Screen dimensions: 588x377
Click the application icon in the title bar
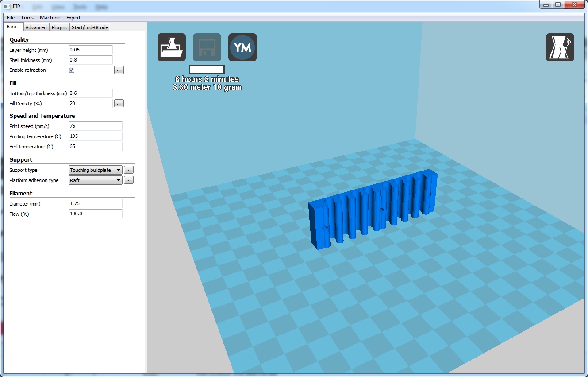(7, 7)
